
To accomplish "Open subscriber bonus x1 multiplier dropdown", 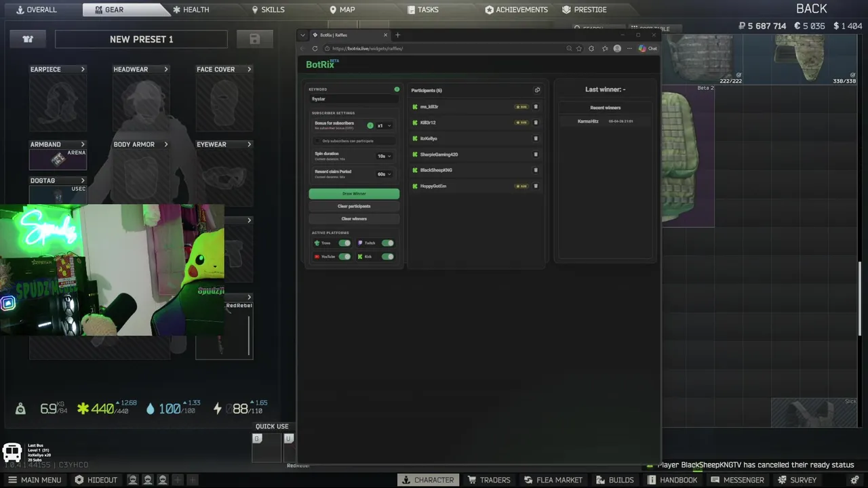I will (384, 125).
